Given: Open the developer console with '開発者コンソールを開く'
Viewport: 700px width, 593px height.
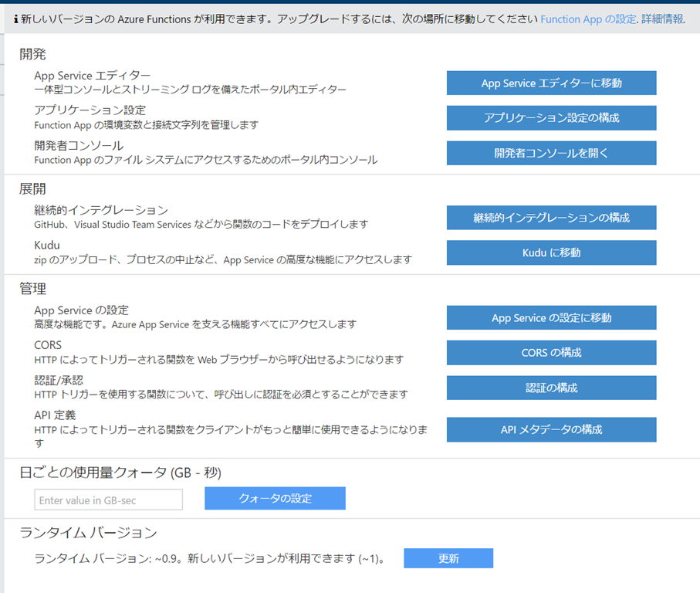Looking at the screenshot, I should pos(551,153).
